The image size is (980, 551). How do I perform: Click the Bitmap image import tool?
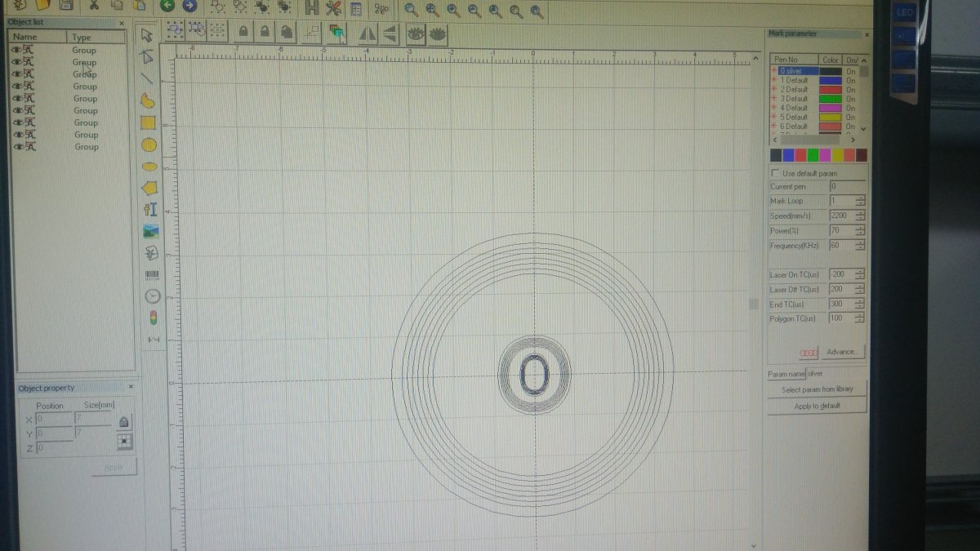click(150, 232)
